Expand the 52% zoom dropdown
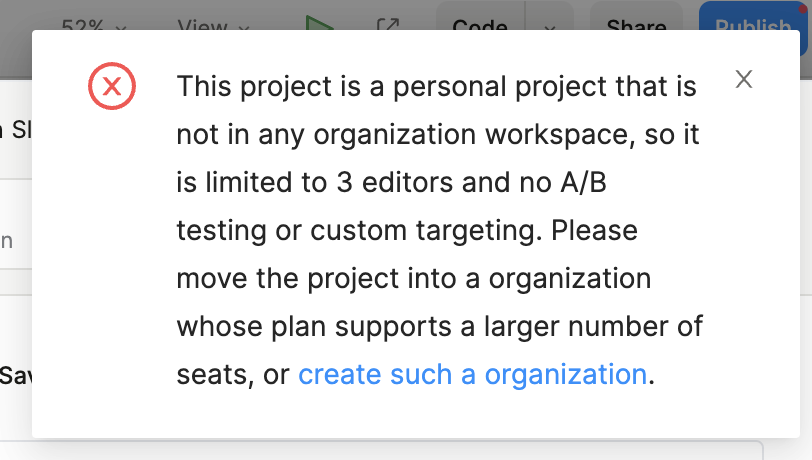 94,24
